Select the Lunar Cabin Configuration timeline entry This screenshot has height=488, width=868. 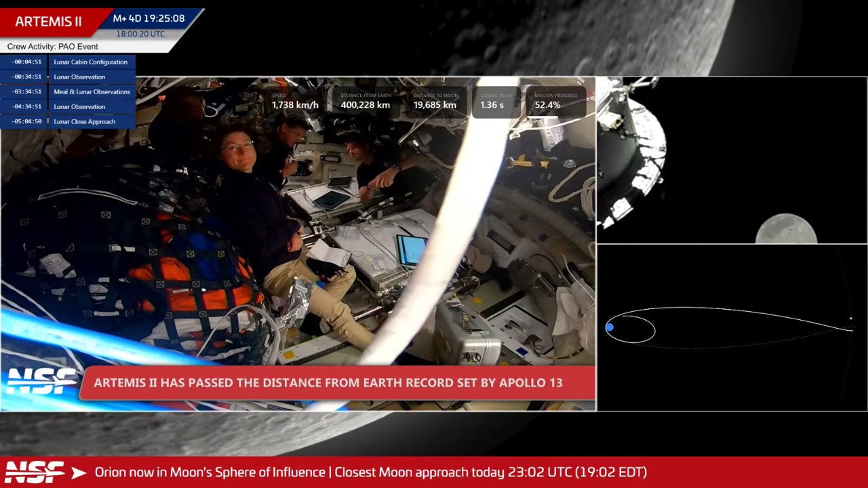pos(90,62)
